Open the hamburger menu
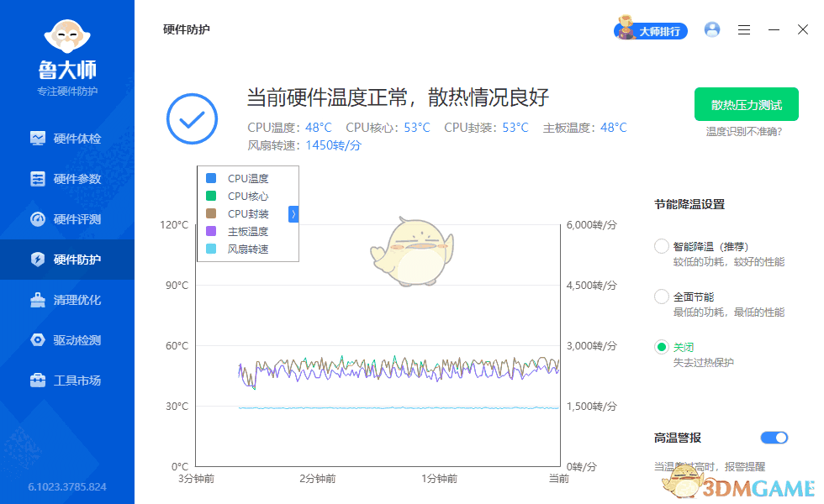 click(x=743, y=29)
